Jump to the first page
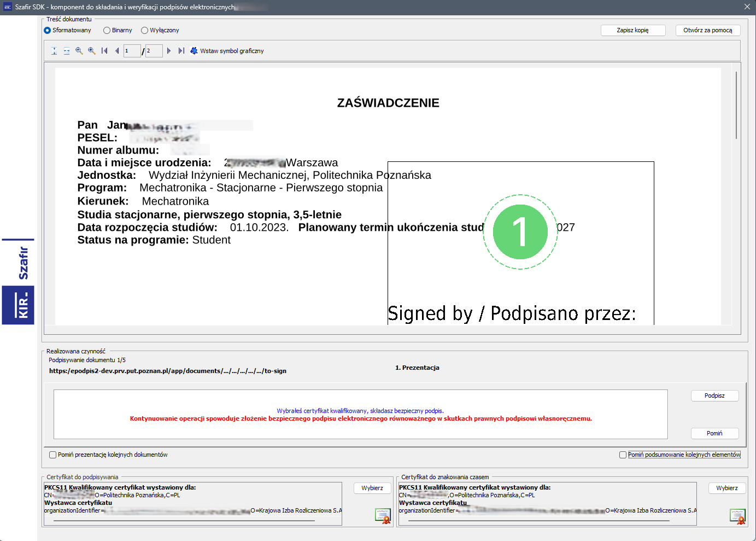 (104, 51)
